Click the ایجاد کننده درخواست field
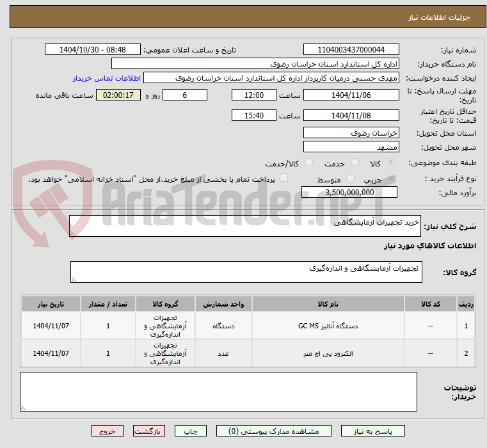 (271, 78)
